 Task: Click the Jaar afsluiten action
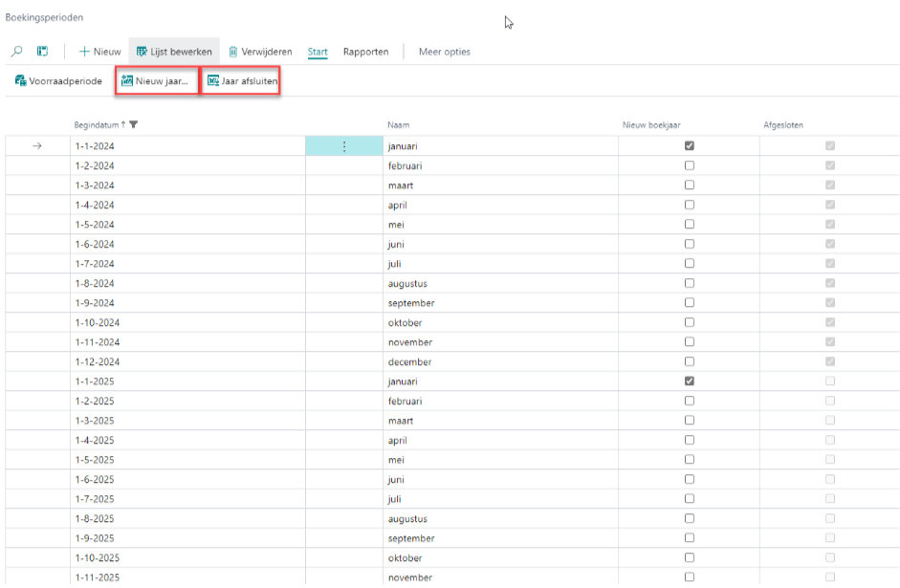[243, 81]
